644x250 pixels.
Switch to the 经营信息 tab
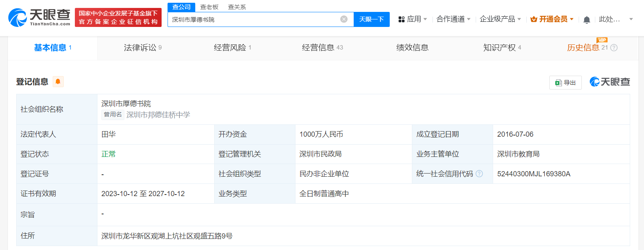coord(322,48)
